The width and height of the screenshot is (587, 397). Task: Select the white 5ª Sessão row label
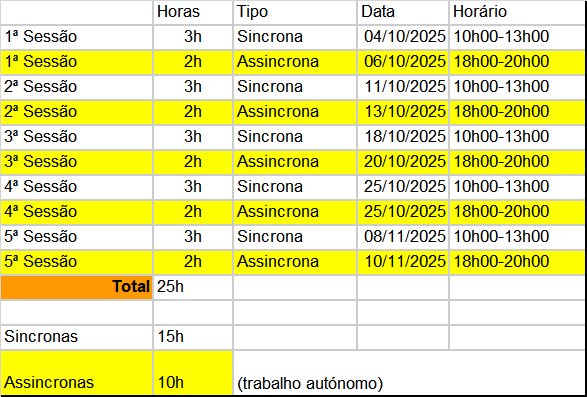pos(76,237)
